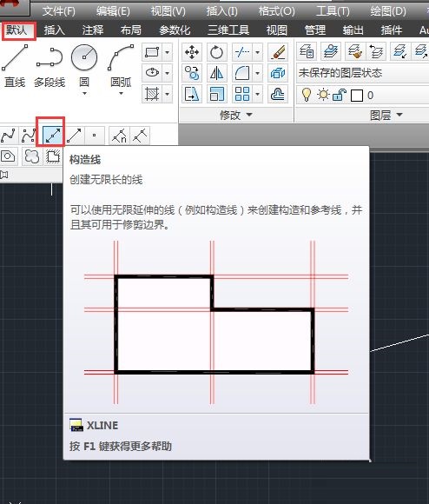This screenshot has height=504, width=429.
Task: Click the make object's layer current icon
Action: [x=331, y=51]
